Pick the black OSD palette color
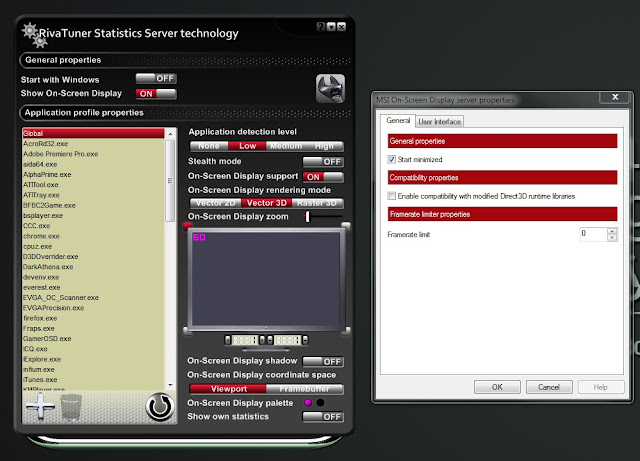 click(321, 403)
